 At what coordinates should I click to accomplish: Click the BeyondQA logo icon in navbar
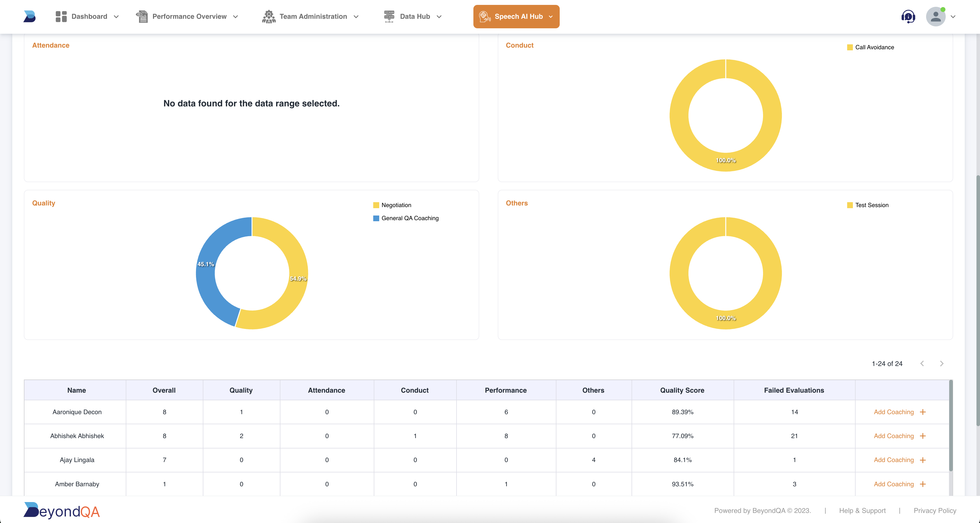(29, 16)
